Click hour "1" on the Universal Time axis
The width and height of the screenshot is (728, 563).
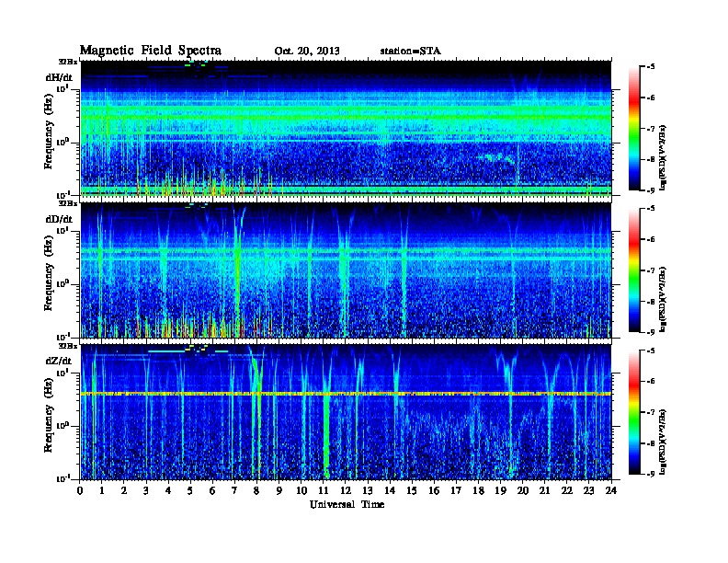102,490
